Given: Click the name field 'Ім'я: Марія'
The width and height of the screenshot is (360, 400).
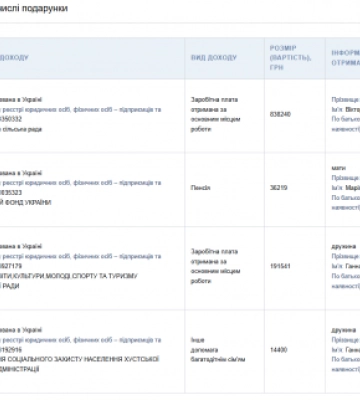Looking at the screenshot, I should (x=346, y=188).
